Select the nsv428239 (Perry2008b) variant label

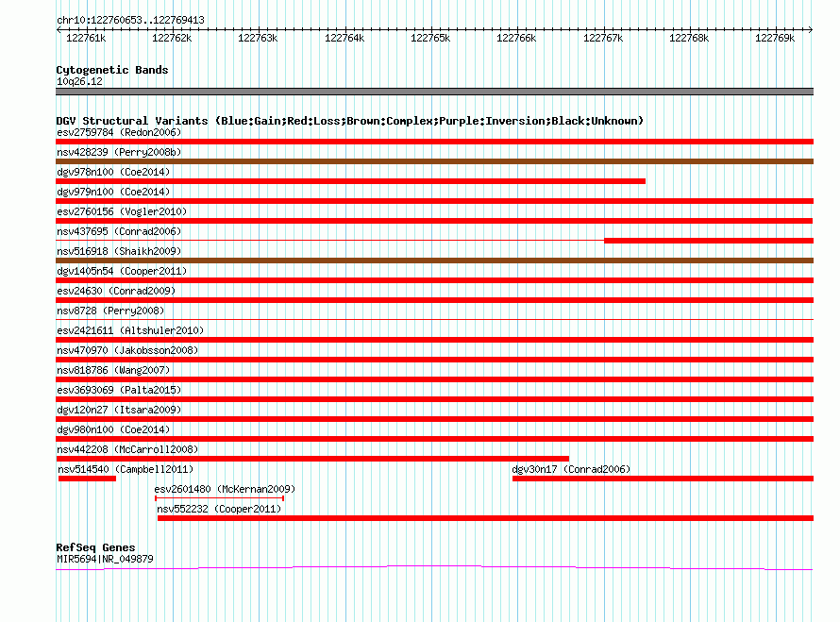point(119,152)
